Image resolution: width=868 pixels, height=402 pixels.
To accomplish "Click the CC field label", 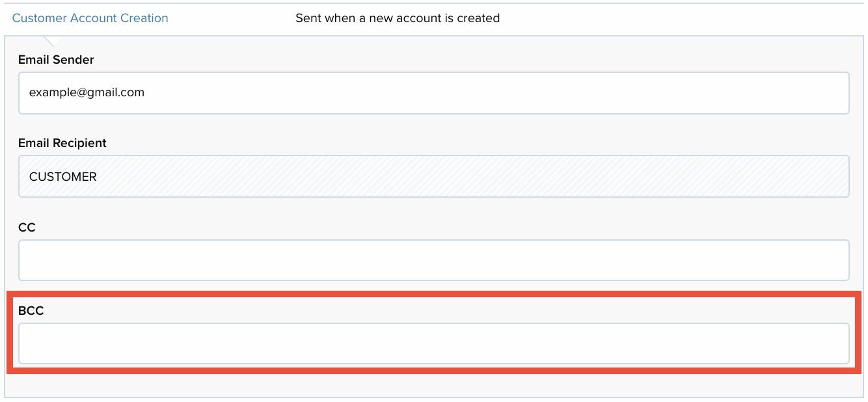I will pyautogui.click(x=27, y=228).
